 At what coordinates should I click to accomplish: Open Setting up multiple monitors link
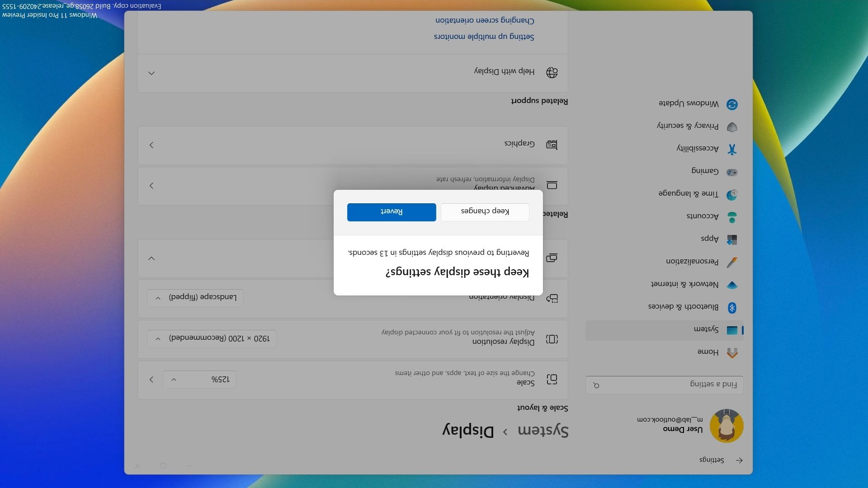point(484,37)
